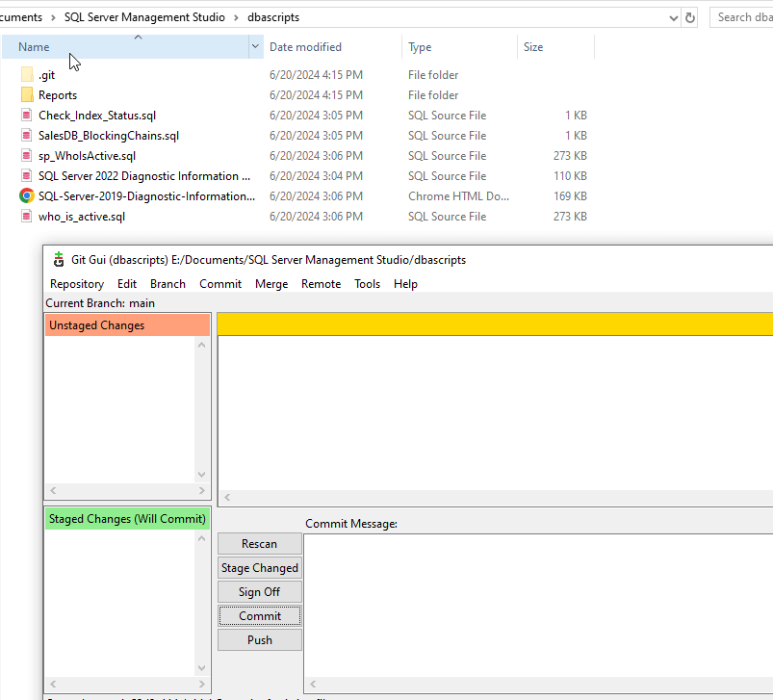Click left arrow of Unstaged Changes horizontal scrollbar
This screenshot has width=773, height=700.
pos(53,490)
